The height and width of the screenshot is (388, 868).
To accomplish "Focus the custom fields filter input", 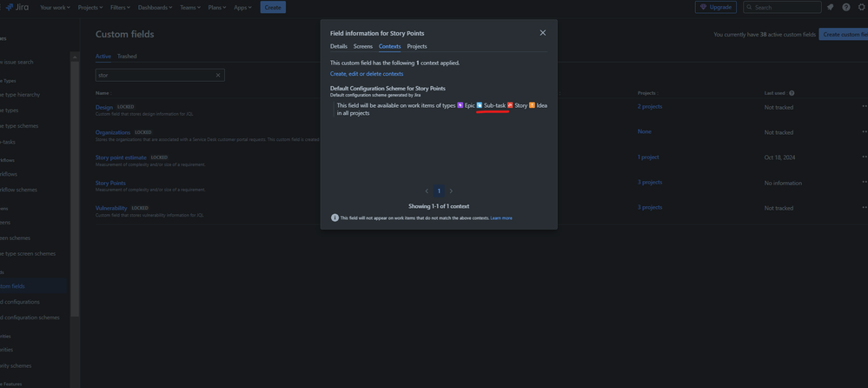I will coord(160,75).
